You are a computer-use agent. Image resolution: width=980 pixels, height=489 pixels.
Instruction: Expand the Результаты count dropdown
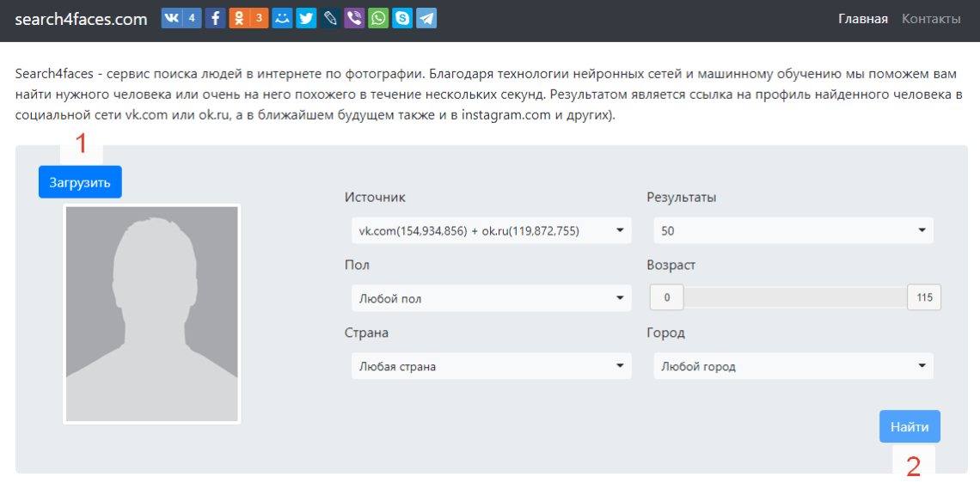coord(793,230)
